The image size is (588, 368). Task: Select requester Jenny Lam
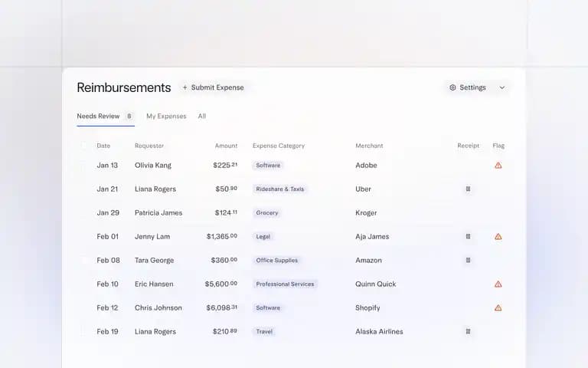click(152, 237)
